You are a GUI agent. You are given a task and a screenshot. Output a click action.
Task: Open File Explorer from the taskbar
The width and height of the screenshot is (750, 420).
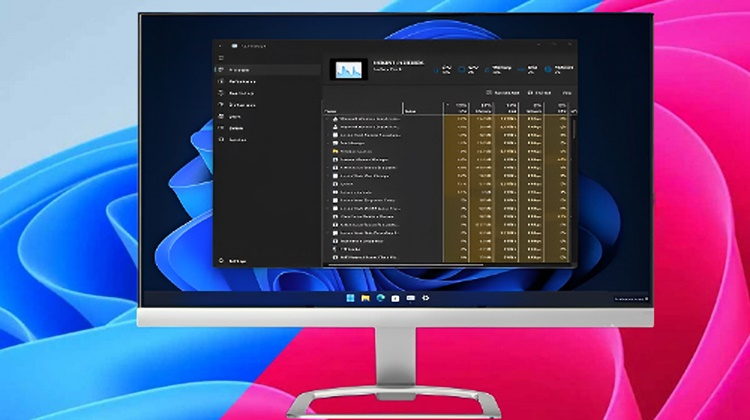[365, 298]
